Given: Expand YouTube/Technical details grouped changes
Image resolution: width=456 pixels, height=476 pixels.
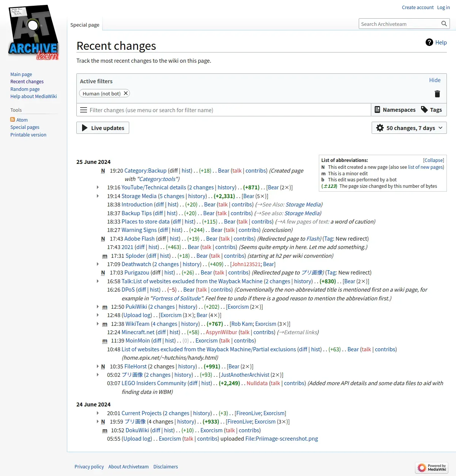Looking at the screenshot, I should coord(98,187).
